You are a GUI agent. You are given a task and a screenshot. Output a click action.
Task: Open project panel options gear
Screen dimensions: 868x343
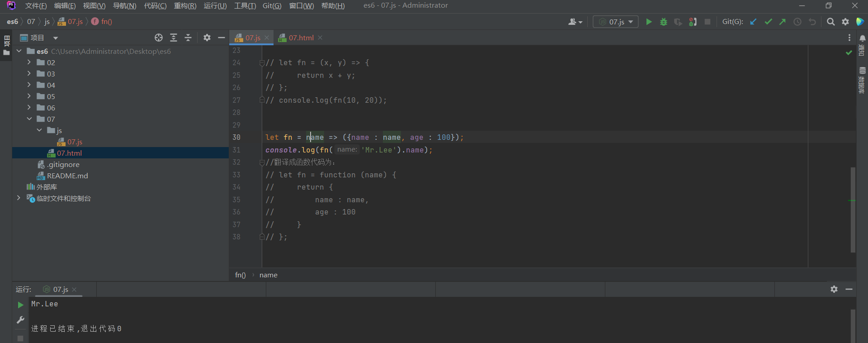[x=207, y=38]
